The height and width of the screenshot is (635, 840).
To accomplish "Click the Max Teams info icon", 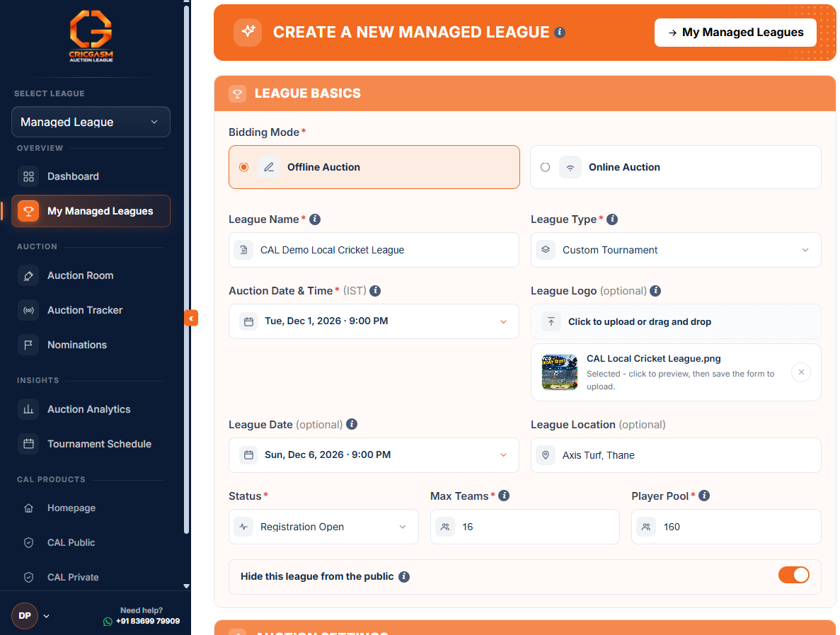I will tap(504, 496).
